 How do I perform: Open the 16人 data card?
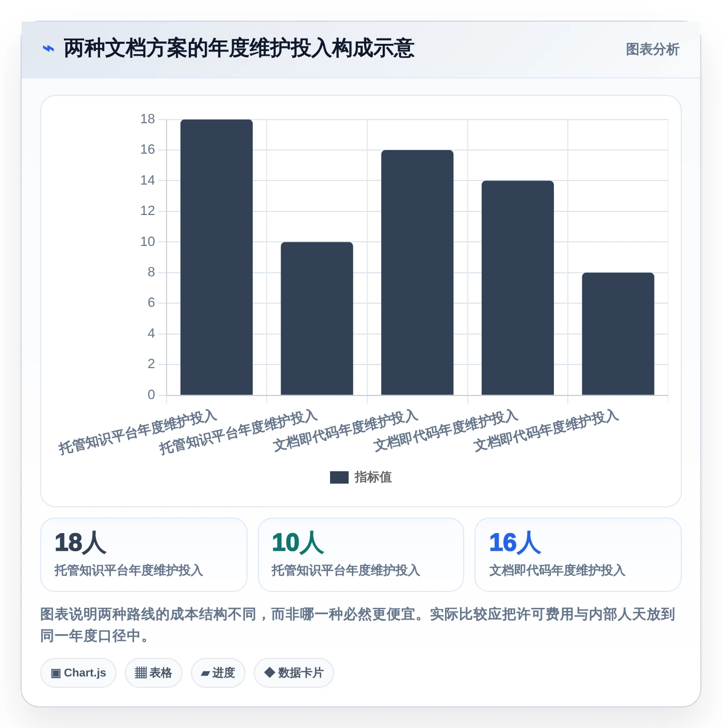point(578,555)
